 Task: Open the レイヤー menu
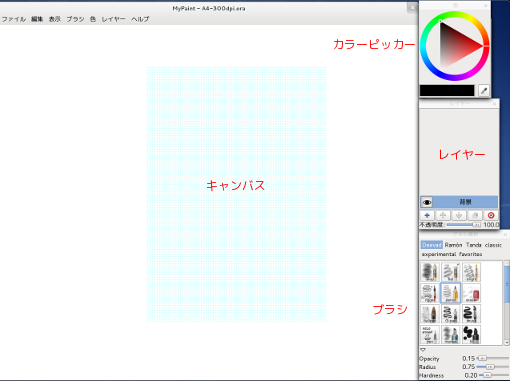[x=113, y=19]
